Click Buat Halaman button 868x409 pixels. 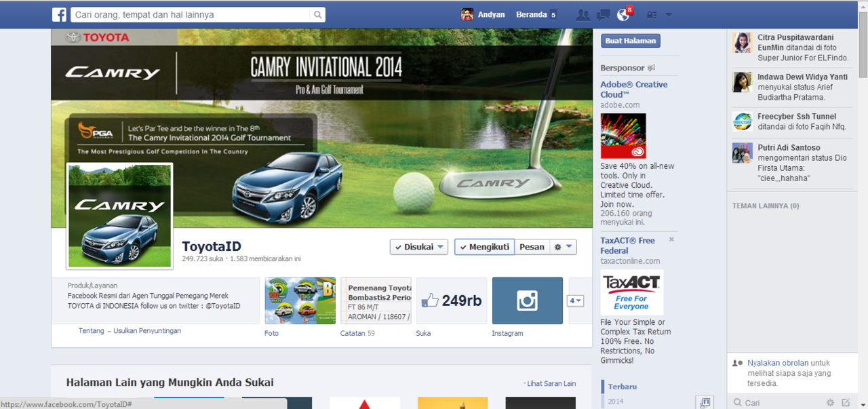(x=631, y=41)
